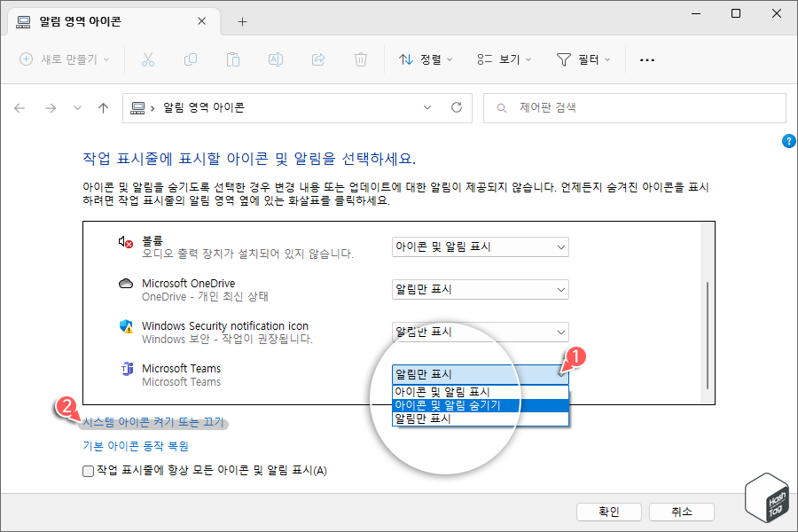Select the Cut icon in the toolbar
798x532 pixels.
click(148, 59)
